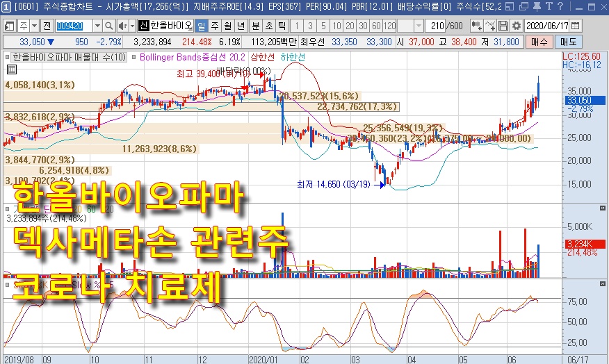Click the black 신 badge icon
This screenshot has height=364, width=609.
(144, 26)
